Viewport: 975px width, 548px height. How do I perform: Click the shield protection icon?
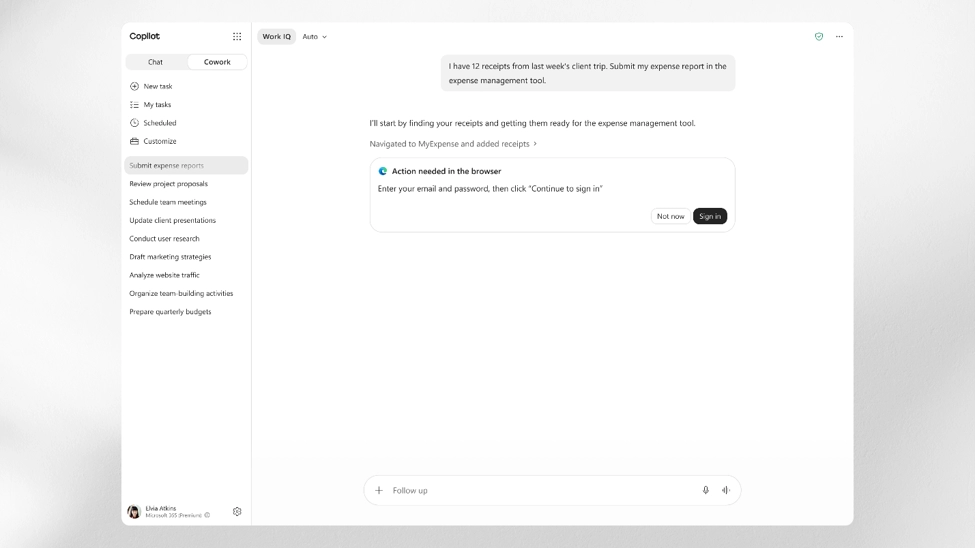point(819,37)
